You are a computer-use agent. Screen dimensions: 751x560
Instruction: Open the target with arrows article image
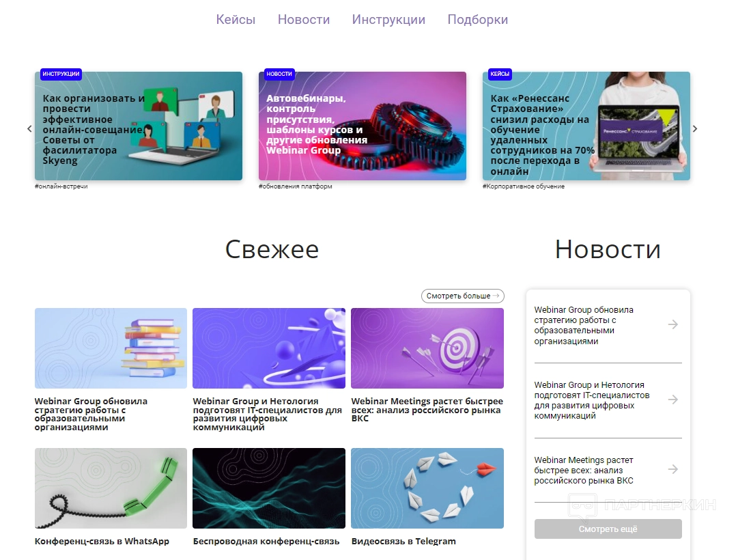pos(427,348)
